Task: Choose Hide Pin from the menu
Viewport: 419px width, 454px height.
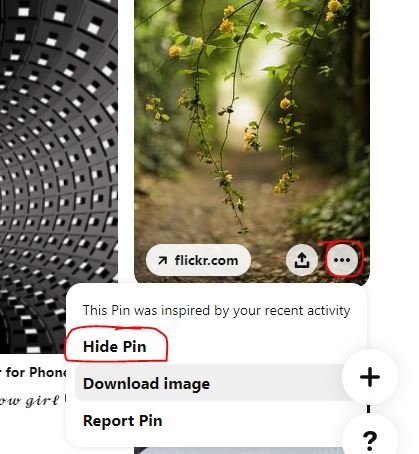Action: pyautogui.click(x=115, y=346)
